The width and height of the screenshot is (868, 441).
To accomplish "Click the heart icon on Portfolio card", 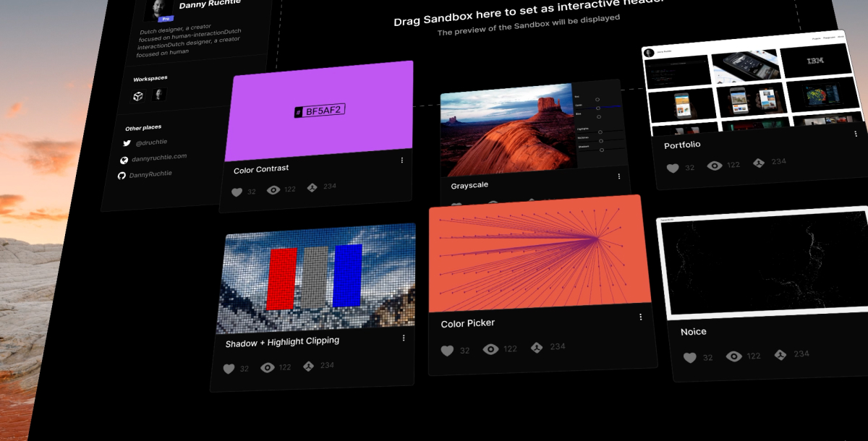I will [x=673, y=167].
